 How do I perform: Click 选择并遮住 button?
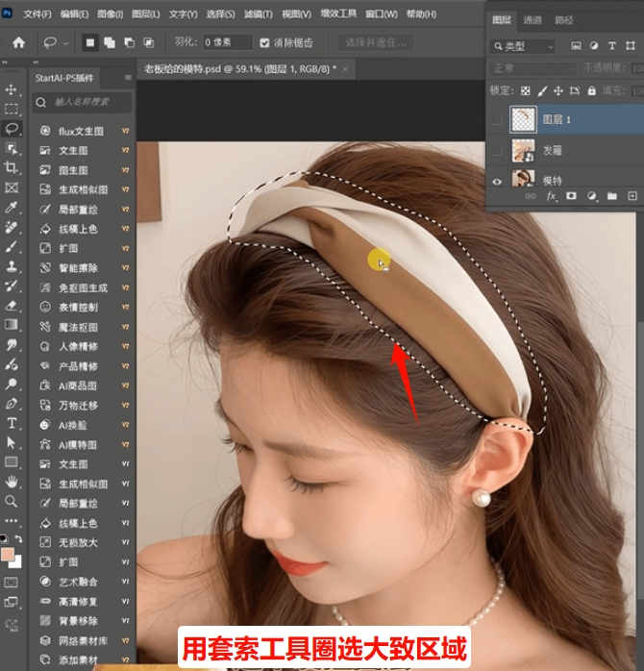click(x=376, y=42)
